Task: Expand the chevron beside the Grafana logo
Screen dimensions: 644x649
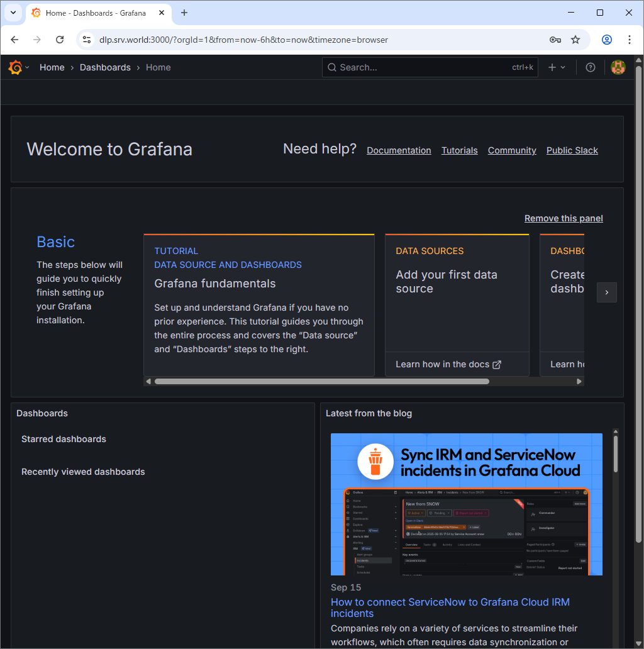Action: pos(27,67)
